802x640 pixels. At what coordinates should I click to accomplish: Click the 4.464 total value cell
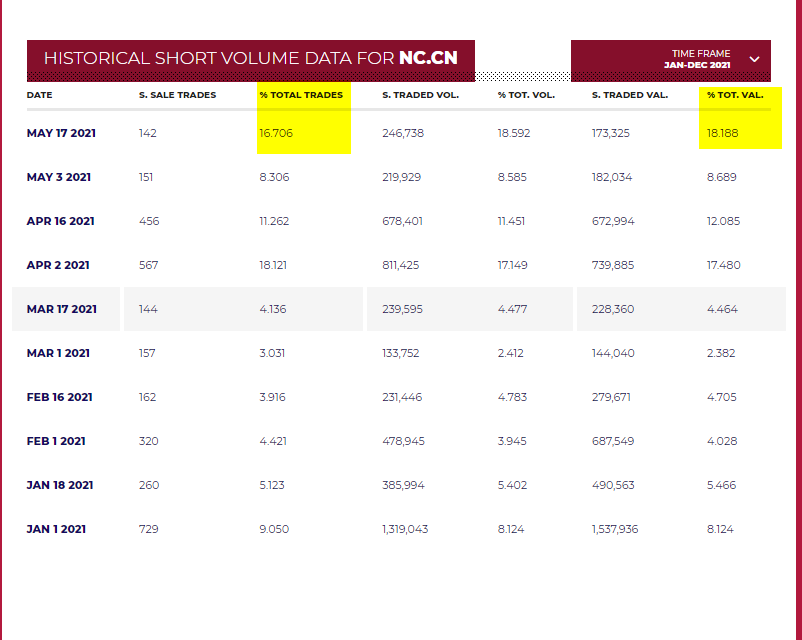pos(722,309)
